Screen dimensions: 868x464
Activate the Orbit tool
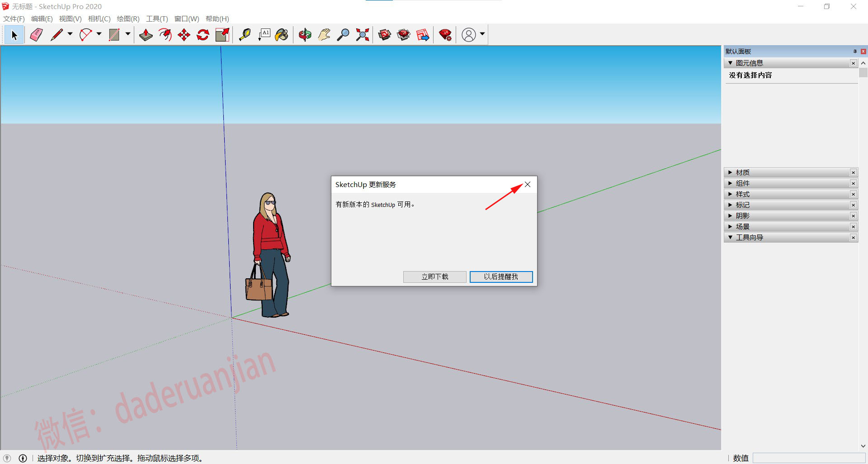305,35
